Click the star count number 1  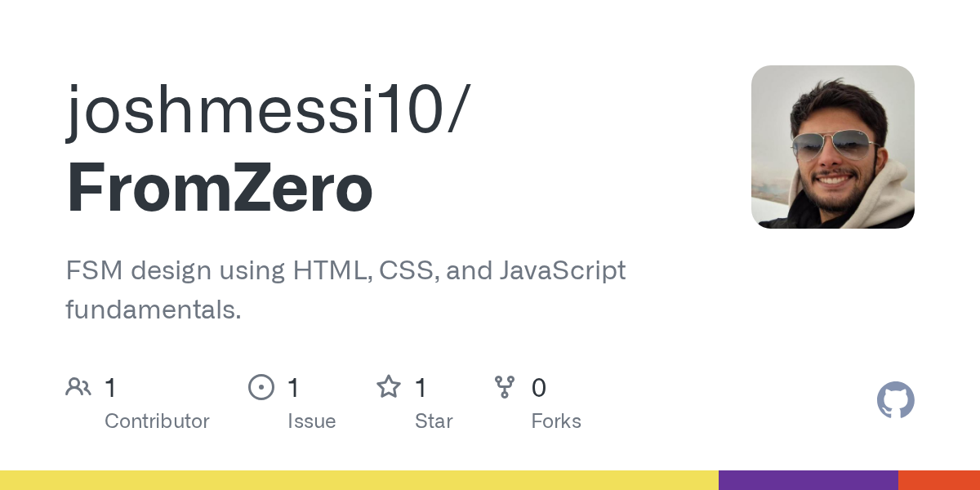[x=421, y=388]
